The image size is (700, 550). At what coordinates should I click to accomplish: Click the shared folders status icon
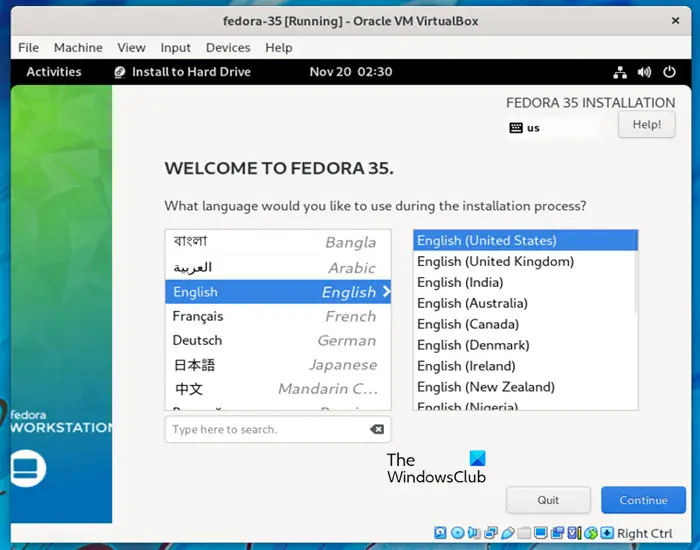pos(524,533)
